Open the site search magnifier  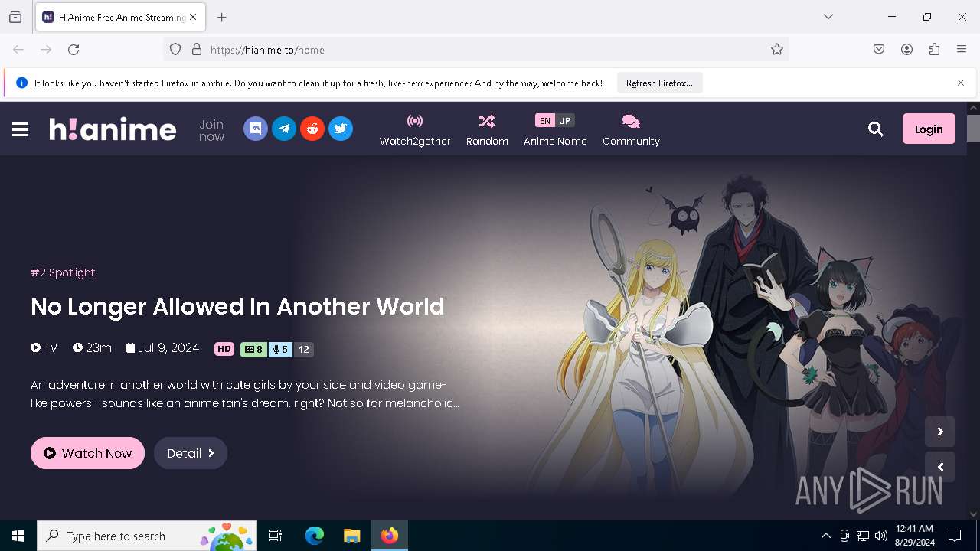click(x=876, y=129)
